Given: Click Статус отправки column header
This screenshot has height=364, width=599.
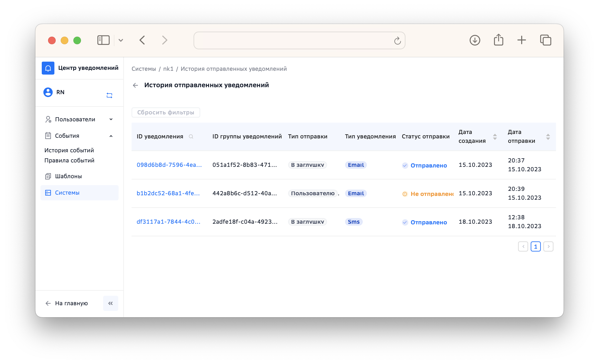Looking at the screenshot, I should point(426,136).
